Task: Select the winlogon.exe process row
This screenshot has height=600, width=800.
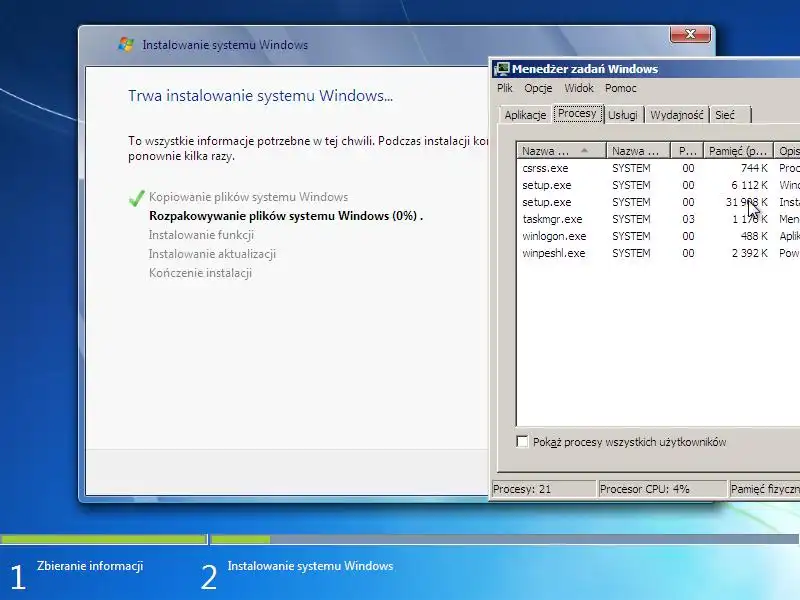Action: coord(658,236)
